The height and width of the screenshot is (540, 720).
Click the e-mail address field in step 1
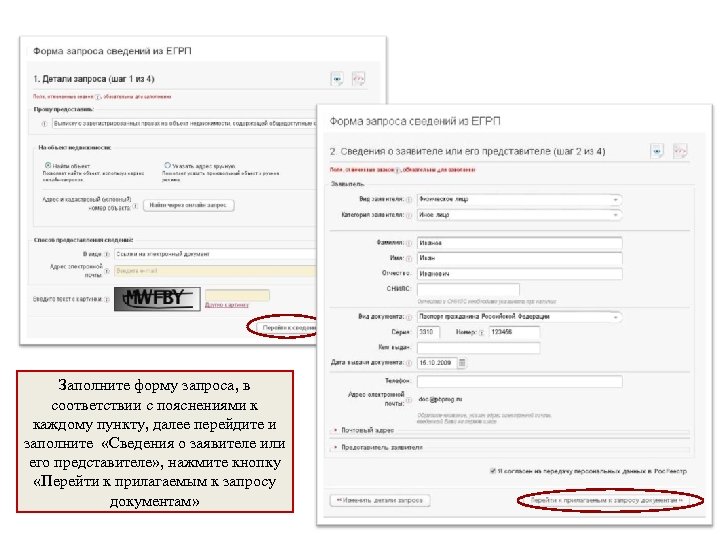[215, 271]
